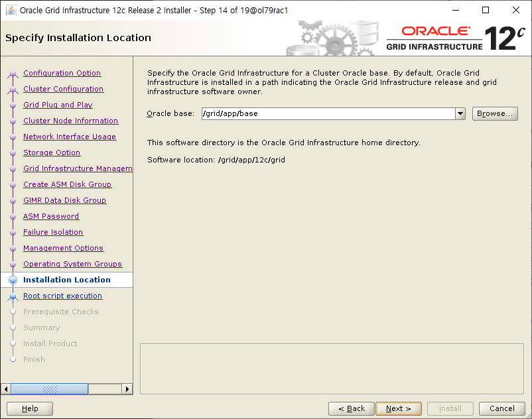The height and width of the screenshot is (419, 532).
Task: Go Back to previous step
Action: coord(352,408)
